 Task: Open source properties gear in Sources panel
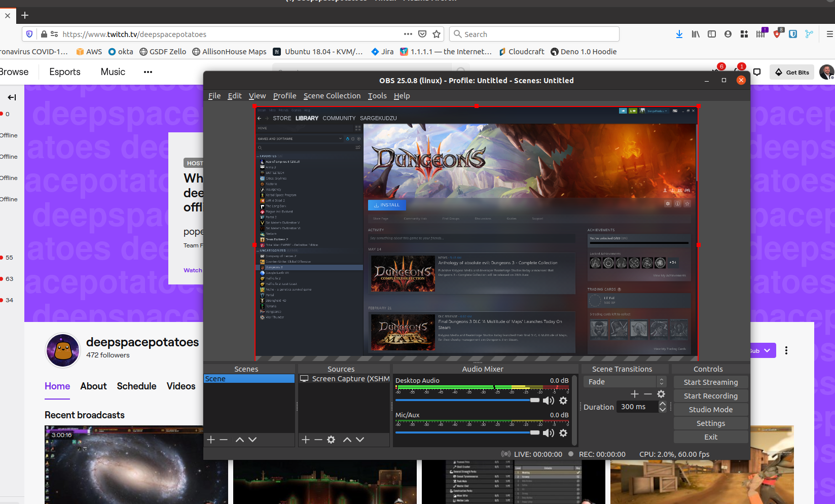pos(331,440)
